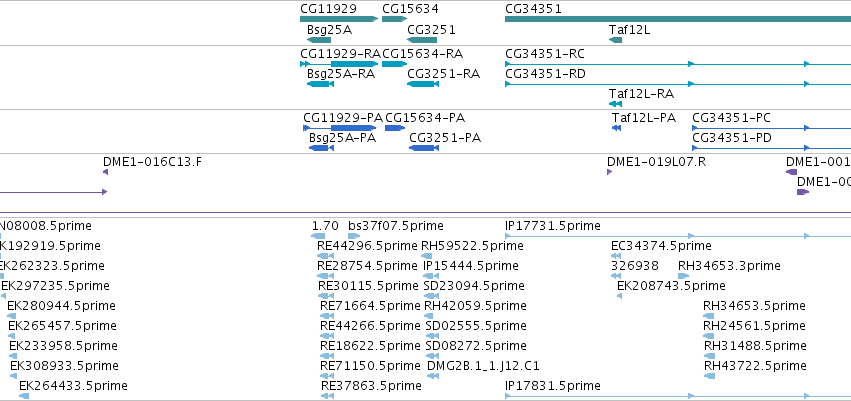Image resolution: width=851 pixels, height=401 pixels.
Task: Click the CG34351 gene bar
Action: pyautogui.click(x=678, y=19)
